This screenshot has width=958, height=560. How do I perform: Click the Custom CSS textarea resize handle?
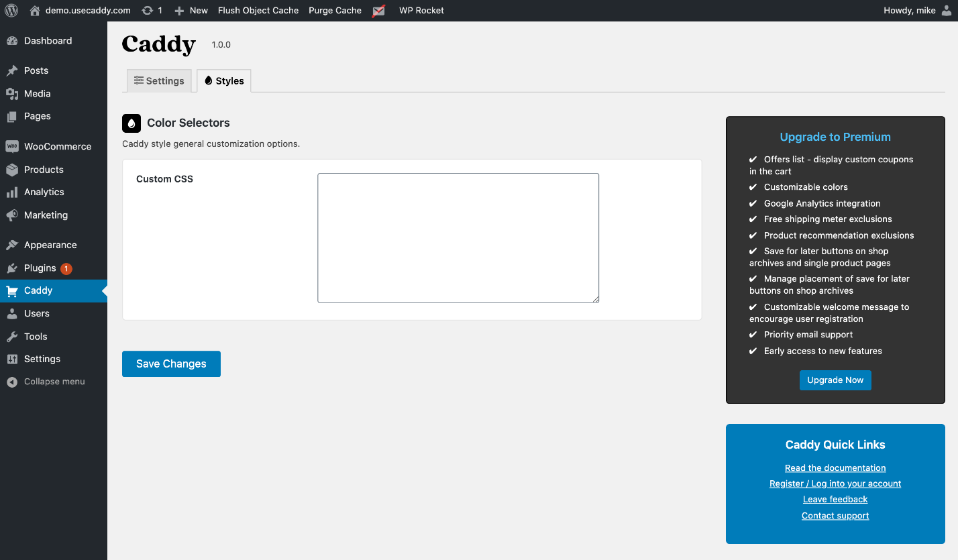[x=594, y=298]
